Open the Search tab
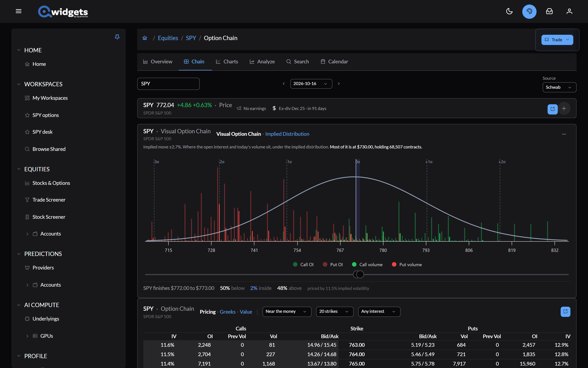Screen dimensions: 588x368 298,62
